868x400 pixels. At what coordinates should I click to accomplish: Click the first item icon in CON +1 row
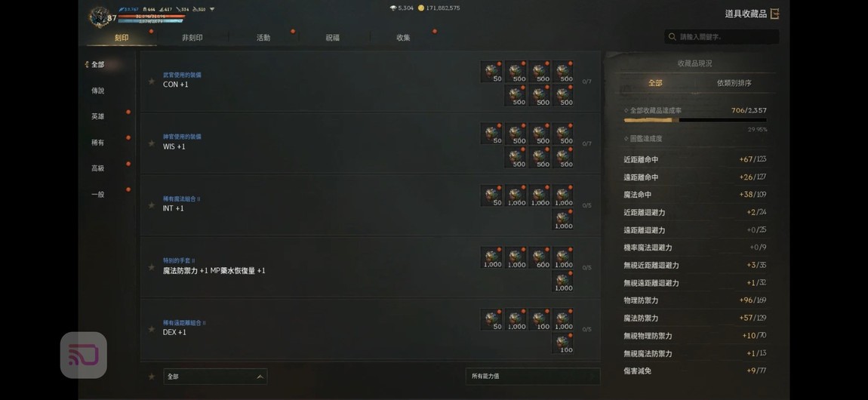tap(491, 72)
